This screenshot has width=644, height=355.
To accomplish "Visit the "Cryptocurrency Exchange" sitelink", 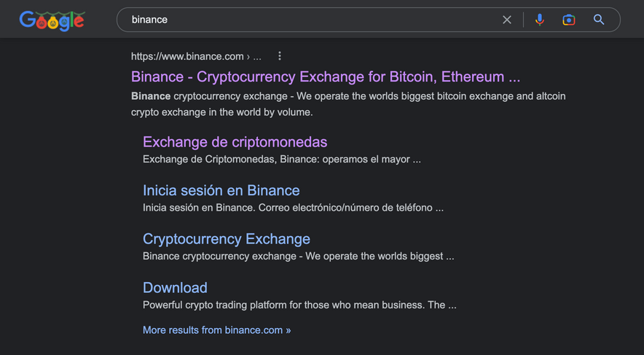I will click(226, 239).
